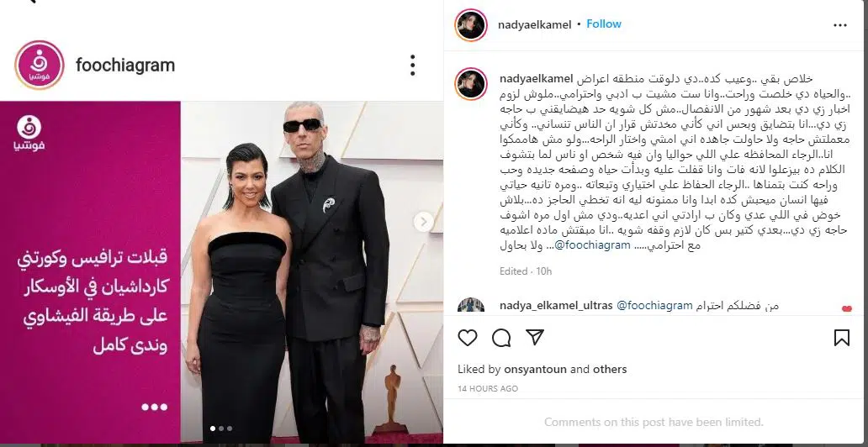Like the post with heart icon
The width and height of the screenshot is (868, 447).
468,338
